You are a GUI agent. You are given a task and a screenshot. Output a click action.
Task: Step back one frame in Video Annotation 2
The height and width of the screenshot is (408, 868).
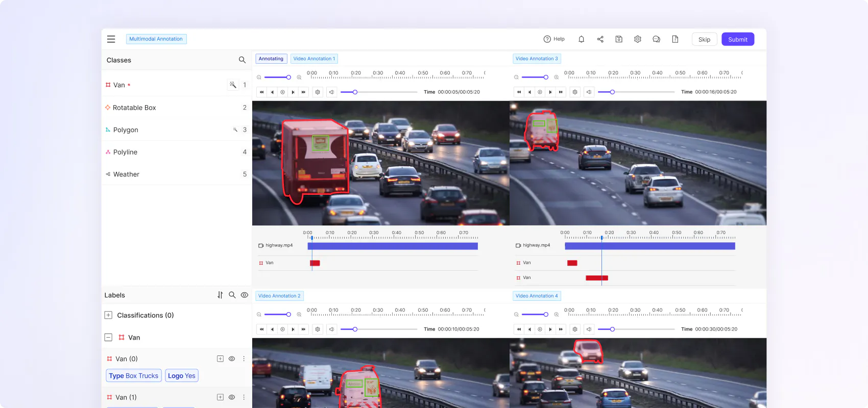tap(272, 329)
